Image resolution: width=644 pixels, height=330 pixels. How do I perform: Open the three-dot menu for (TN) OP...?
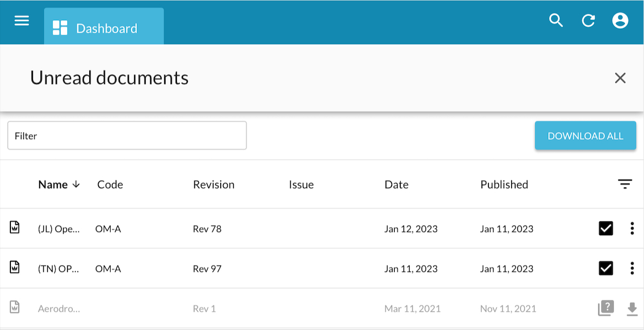633,268
